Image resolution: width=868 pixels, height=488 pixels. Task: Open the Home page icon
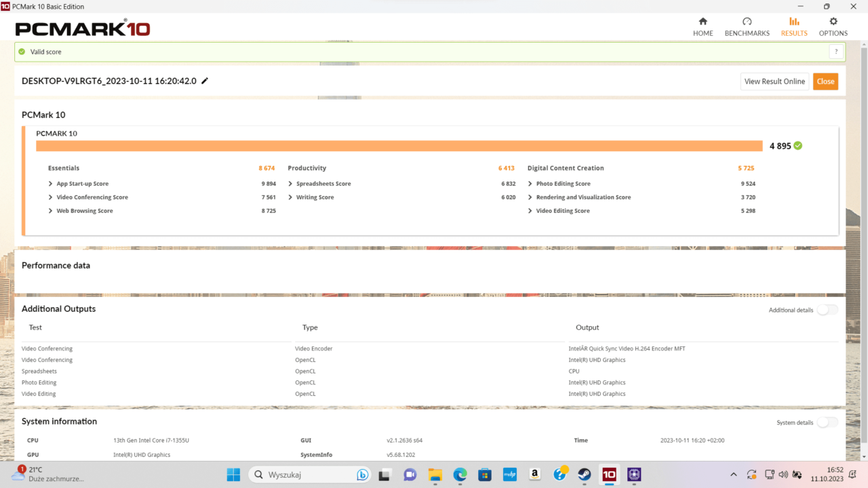point(703,26)
